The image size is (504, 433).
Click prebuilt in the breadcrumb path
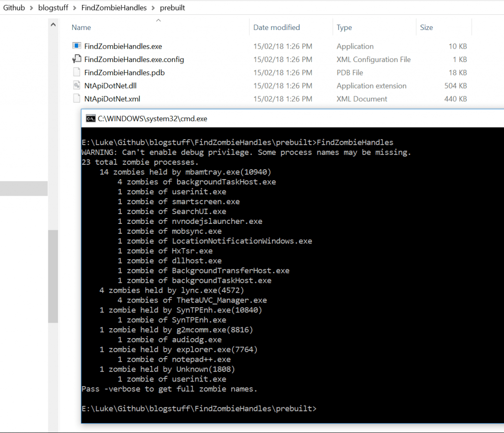(x=172, y=7)
